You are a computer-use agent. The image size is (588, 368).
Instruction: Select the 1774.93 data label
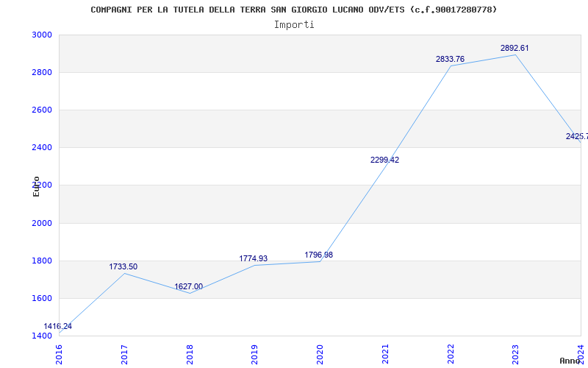(x=254, y=258)
